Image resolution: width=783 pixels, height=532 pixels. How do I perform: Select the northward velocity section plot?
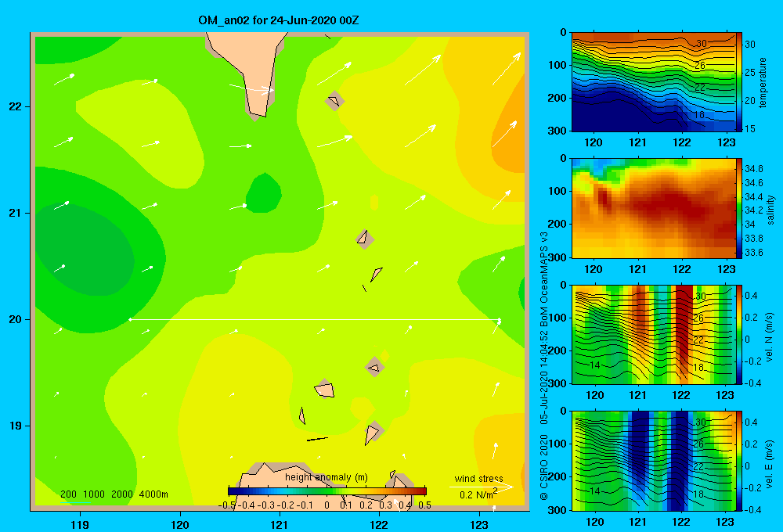coord(654,334)
